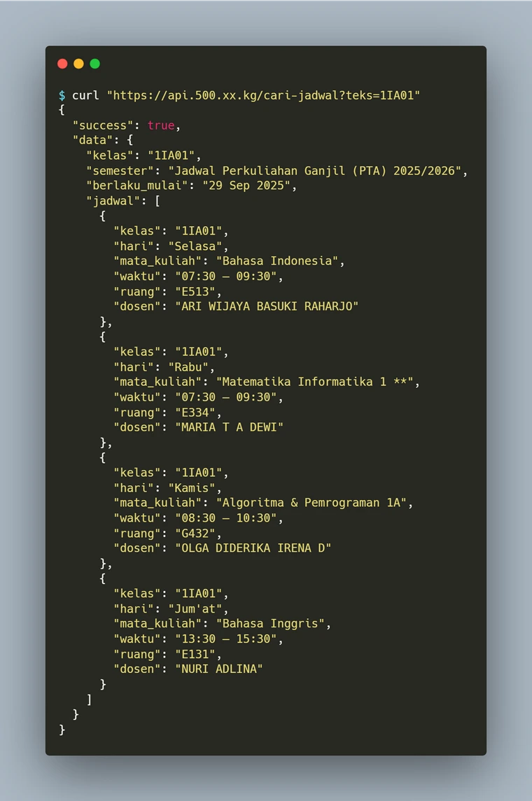The width and height of the screenshot is (532, 801).
Task: Click Algoritma & Pemrograman 1A text
Action: tap(311, 503)
